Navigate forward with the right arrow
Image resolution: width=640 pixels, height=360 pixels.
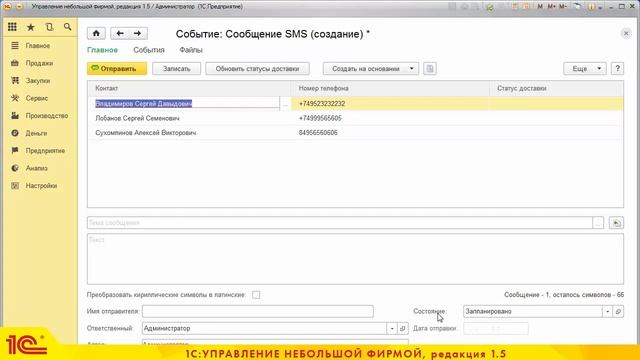tap(138, 33)
